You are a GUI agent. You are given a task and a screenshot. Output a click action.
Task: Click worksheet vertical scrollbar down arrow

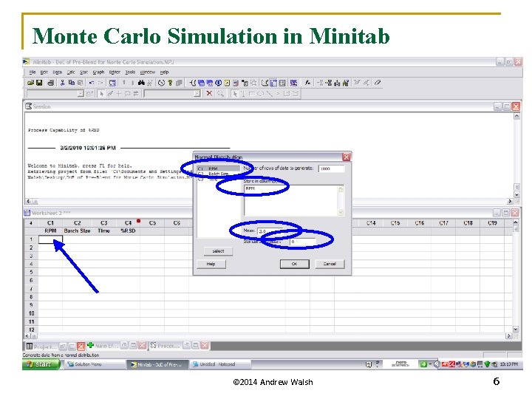tap(516, 329)
